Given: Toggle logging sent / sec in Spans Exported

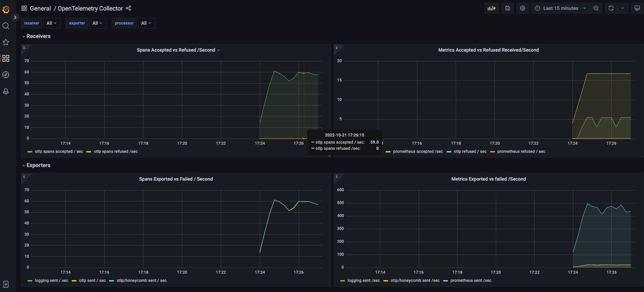Looking at the screenshot, I should tap(51, 280).
